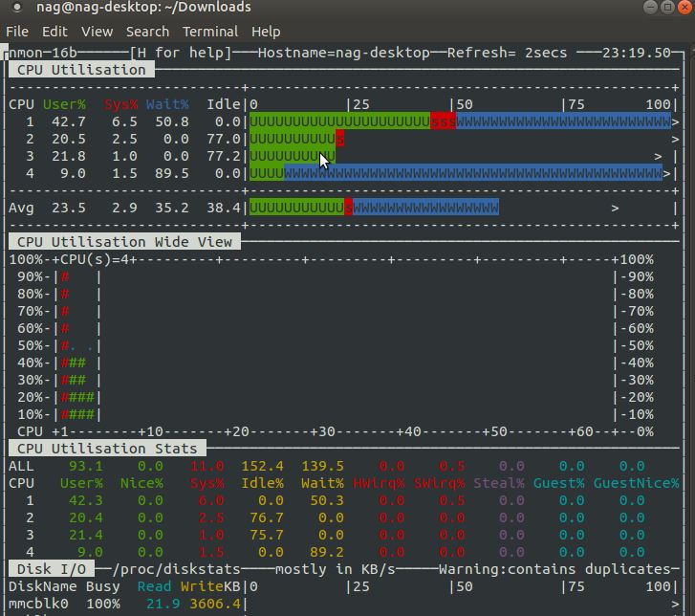
Task: Open the Terminal menu
Action: [x=210, y=32]
